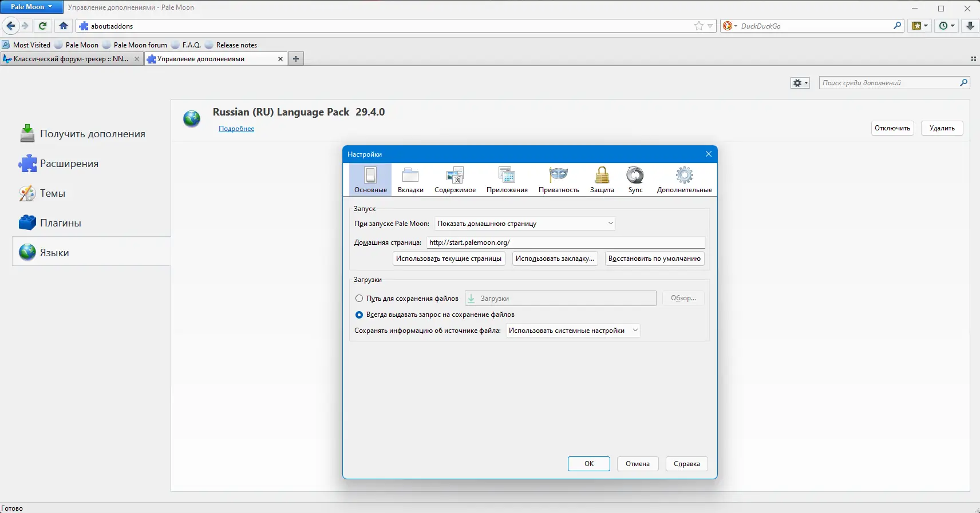Viewport: 980px width, 513px height.
Task: Open the Sync settings pane
Action: tap(635, 180)
